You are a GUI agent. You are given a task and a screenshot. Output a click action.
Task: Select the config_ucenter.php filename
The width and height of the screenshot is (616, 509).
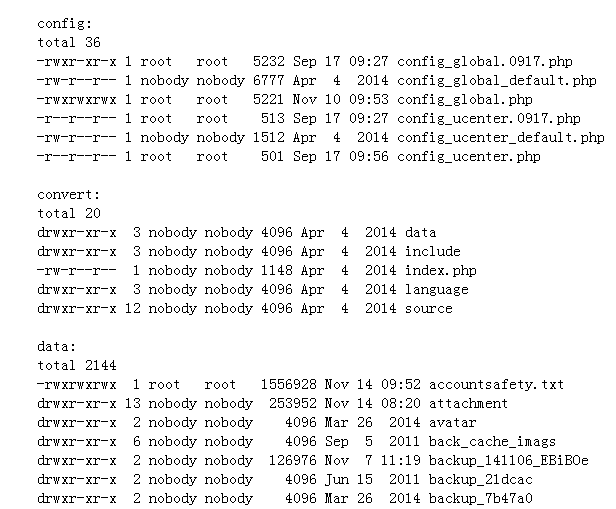coord(469,157)
